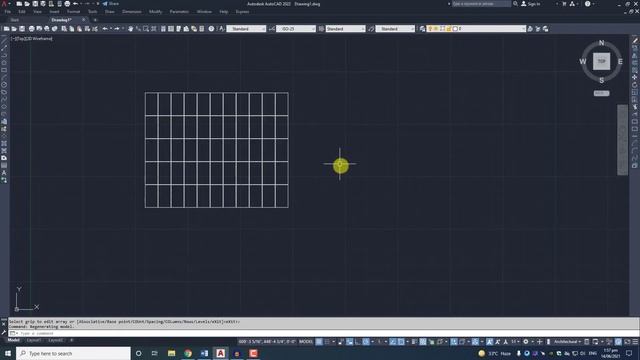Select the Erase tool in the Modify toolbar
This screenshot has height=360, width=640.
(635, 40)
